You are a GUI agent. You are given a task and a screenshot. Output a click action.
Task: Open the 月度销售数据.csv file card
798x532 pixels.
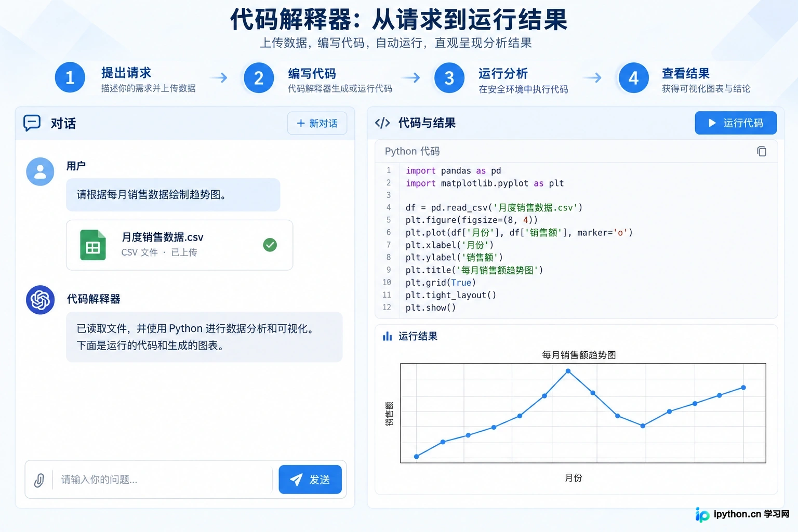(179, 245)
